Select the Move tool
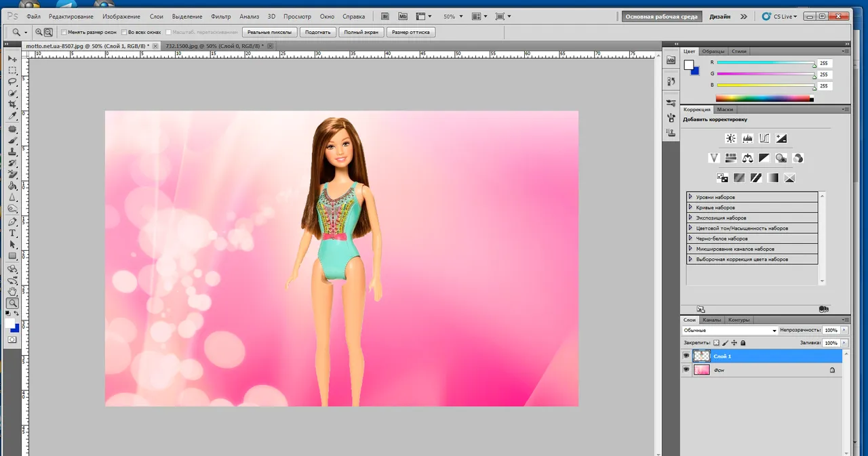The image size is (868, 456). (x=12, y=59)
